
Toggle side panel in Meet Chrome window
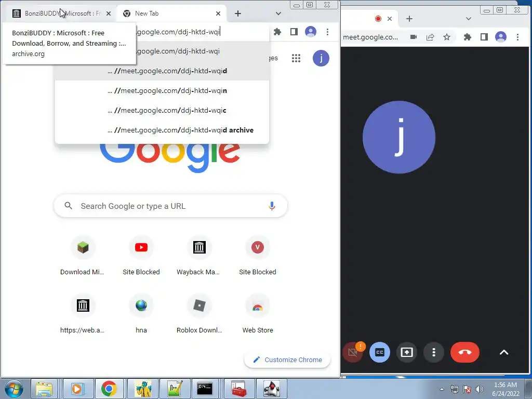[484, 37]
